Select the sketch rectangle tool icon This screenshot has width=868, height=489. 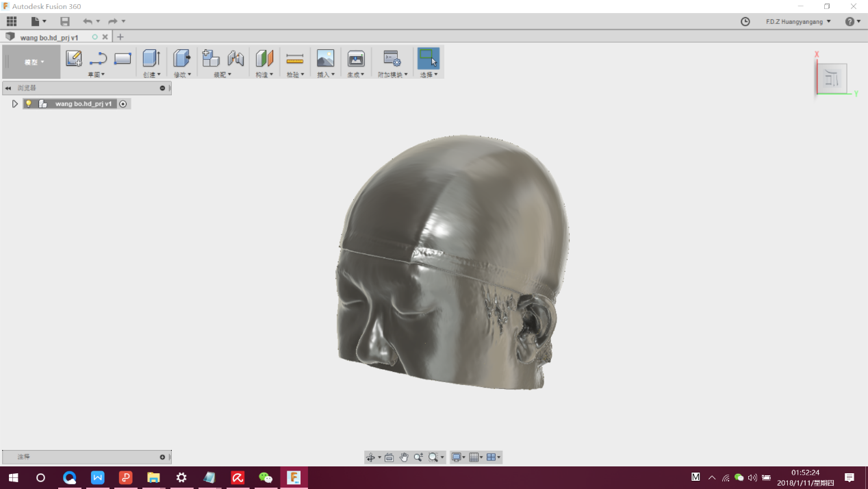click(123, 59)
